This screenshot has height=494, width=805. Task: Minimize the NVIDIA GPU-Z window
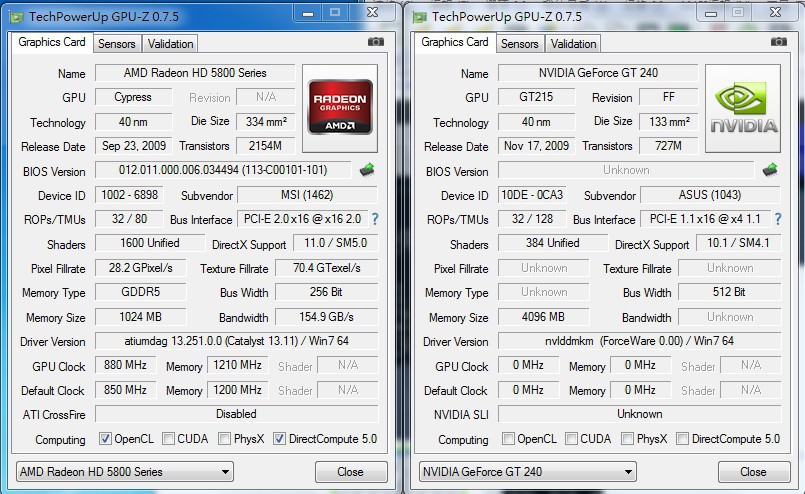point(711,13)
